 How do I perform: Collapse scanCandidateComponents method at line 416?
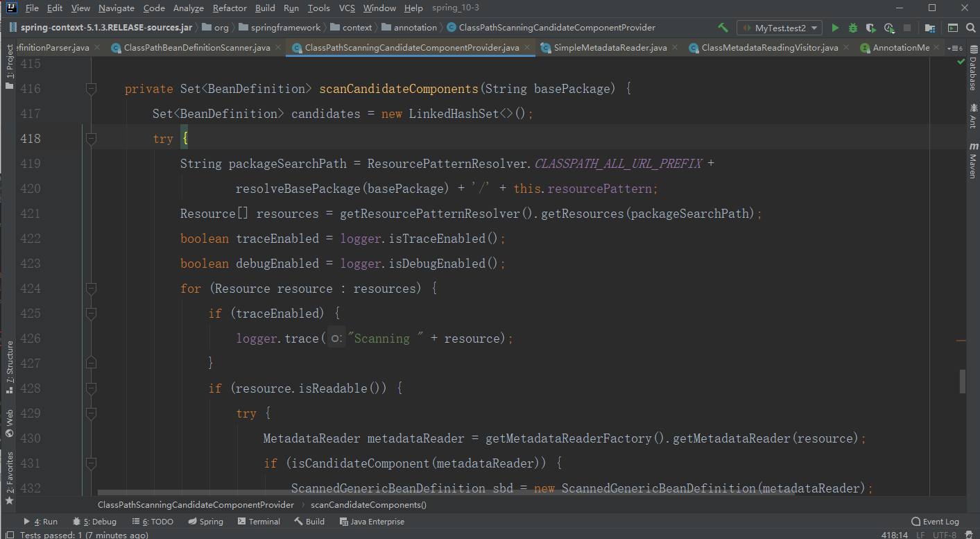click(90, 89)
